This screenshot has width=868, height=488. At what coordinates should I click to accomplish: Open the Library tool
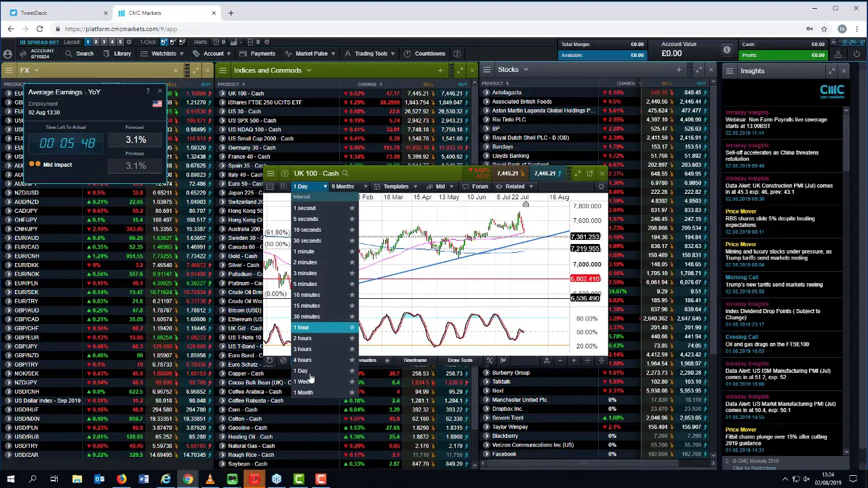tap(117, 54)
